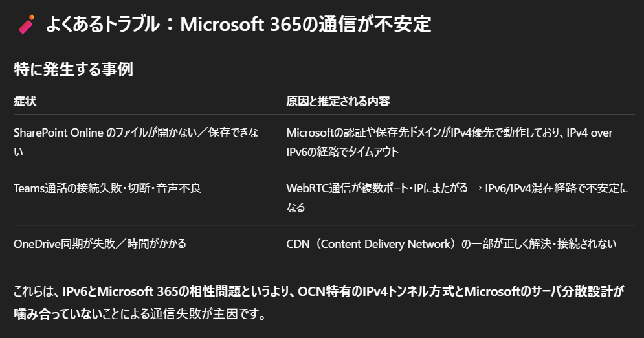Click the IPv4 over IPv6 timeout cause text
The width and height of the screenshot is (644, 338).
449,142
